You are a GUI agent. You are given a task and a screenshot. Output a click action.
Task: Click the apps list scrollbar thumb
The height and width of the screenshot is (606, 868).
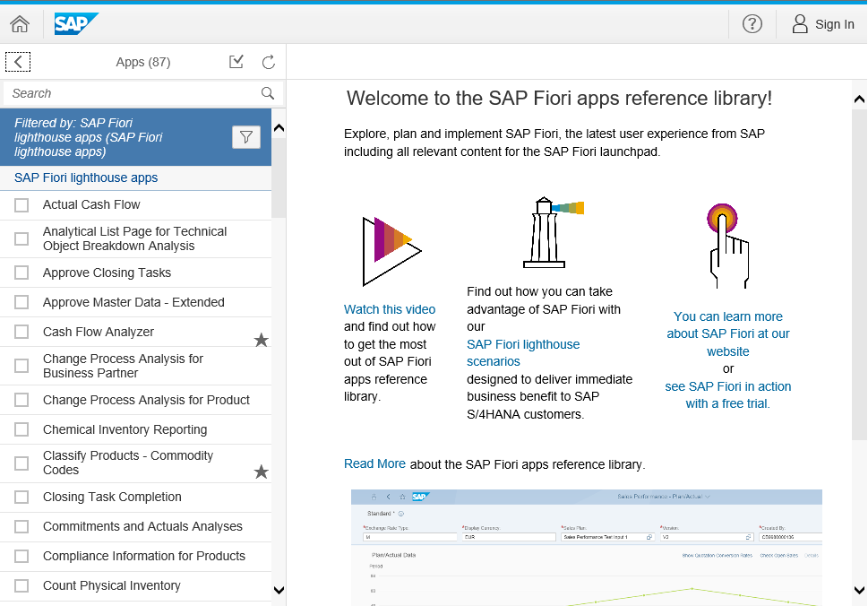point(279,177)
